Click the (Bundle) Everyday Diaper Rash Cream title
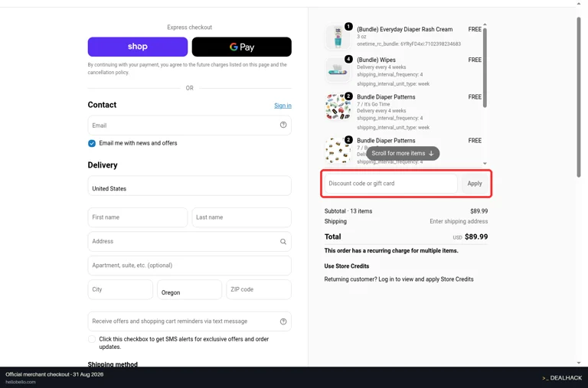The image size is (588, 388). point(404,29)
